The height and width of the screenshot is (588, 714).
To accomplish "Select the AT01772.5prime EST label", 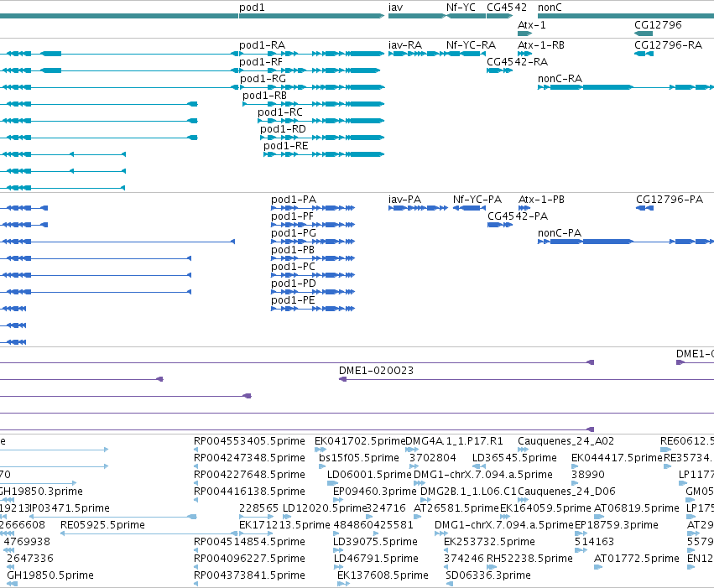I will (x=637, y=559).
